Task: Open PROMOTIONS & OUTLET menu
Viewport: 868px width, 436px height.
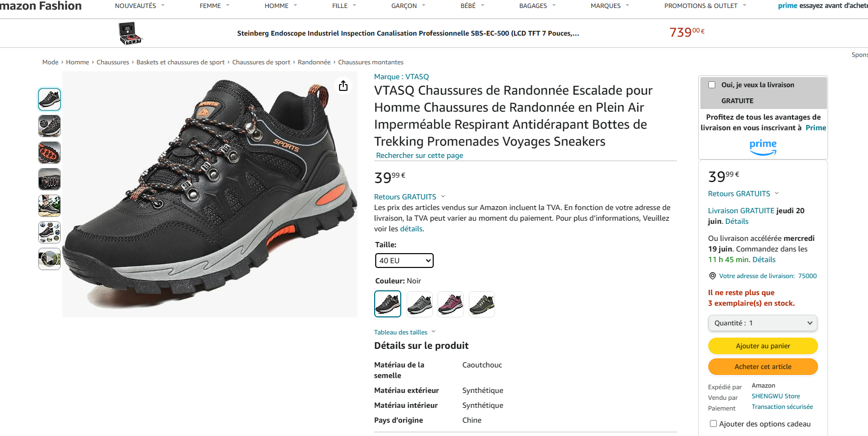Action: (705, 6)
